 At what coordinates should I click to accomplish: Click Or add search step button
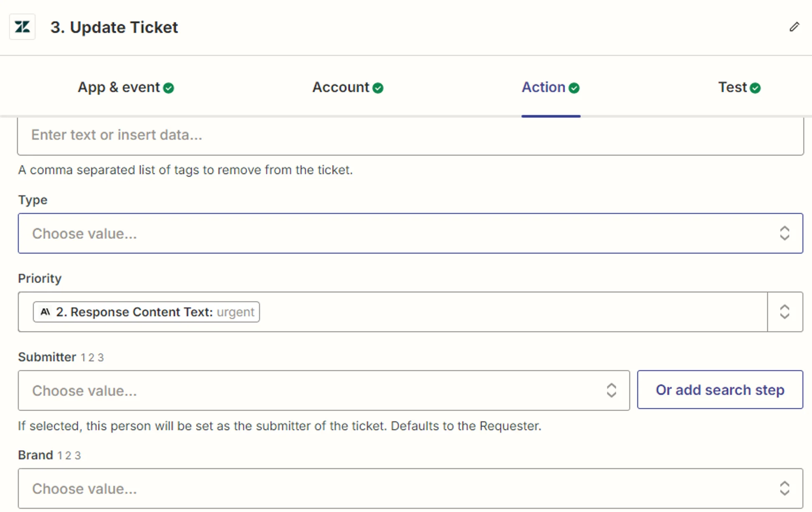pos(720,390)
